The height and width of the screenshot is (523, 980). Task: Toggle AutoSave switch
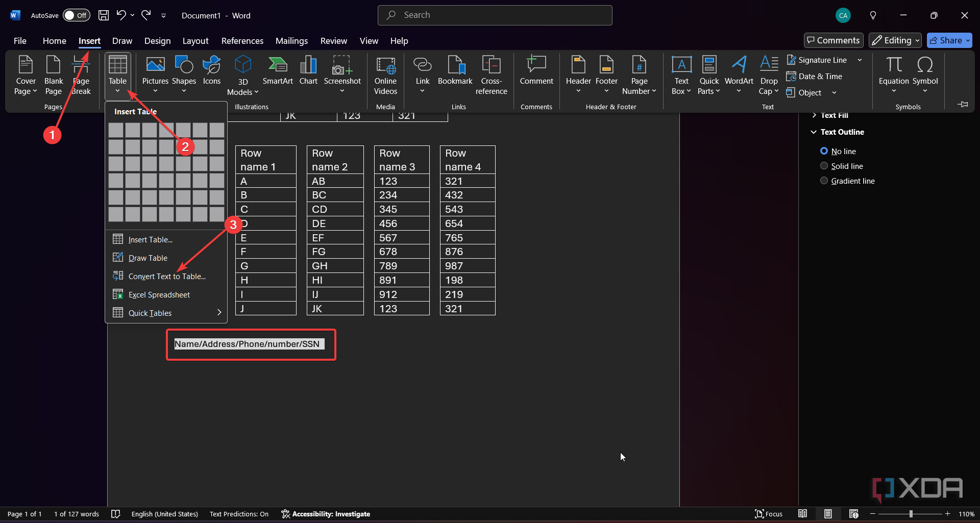pos(76,15)
